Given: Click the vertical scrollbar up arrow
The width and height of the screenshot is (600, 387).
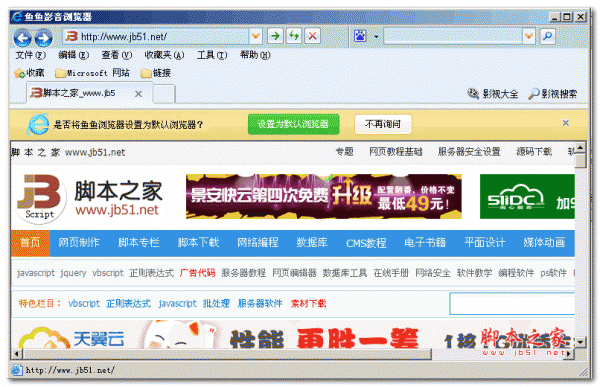Looking at the screenshot, I should click(x=580, y=147).
